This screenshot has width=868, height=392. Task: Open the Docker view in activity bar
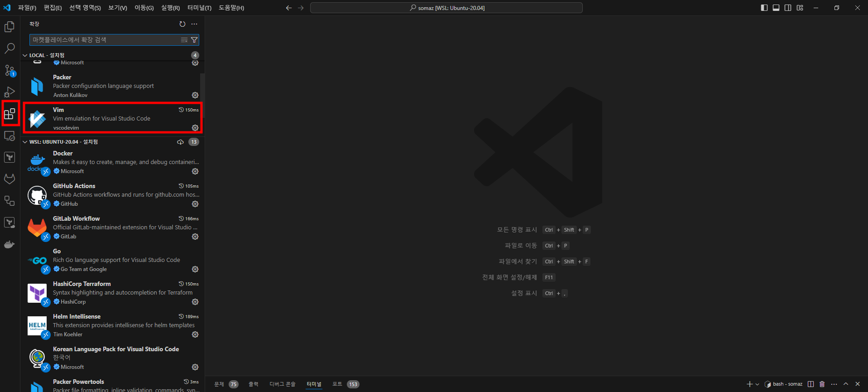pos(10,244)
